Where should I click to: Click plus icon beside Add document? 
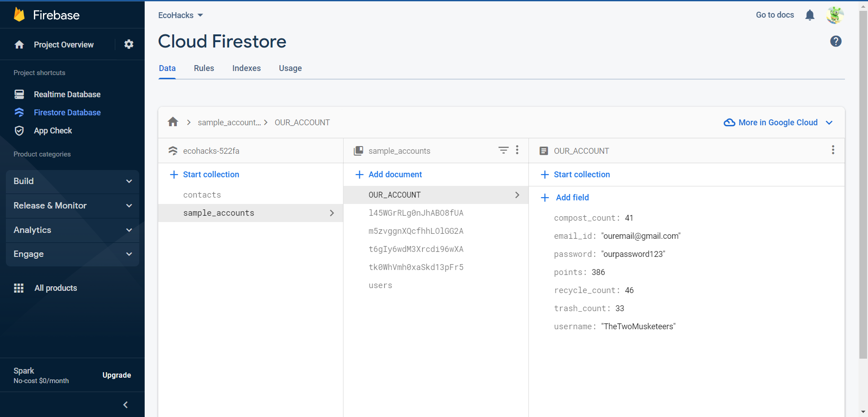click(359, 175)
